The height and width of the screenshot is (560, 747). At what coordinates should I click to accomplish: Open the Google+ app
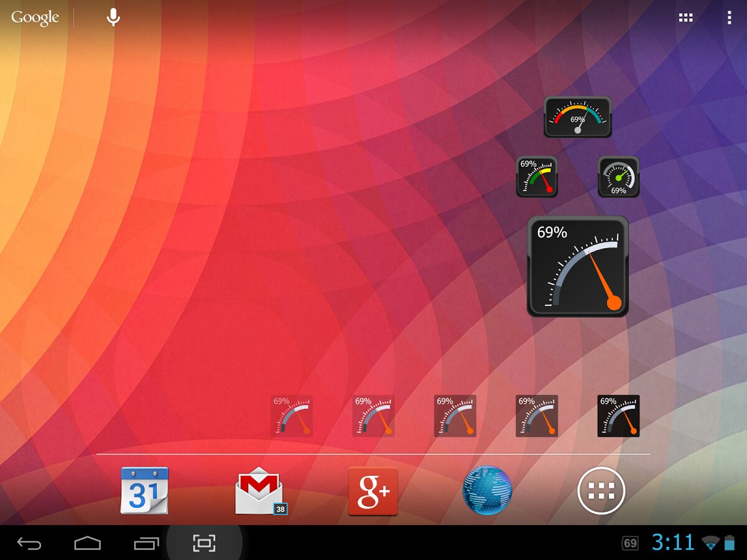point(373,491)
